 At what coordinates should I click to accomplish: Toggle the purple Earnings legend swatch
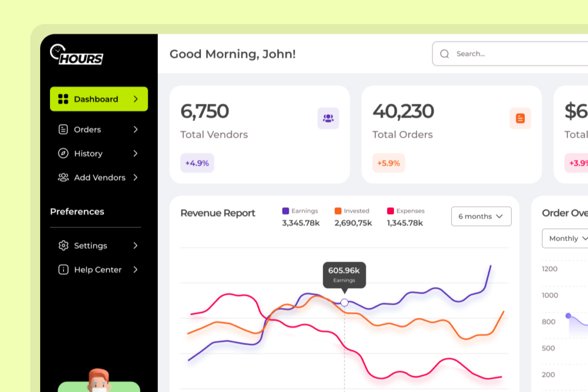click(285, 211)
